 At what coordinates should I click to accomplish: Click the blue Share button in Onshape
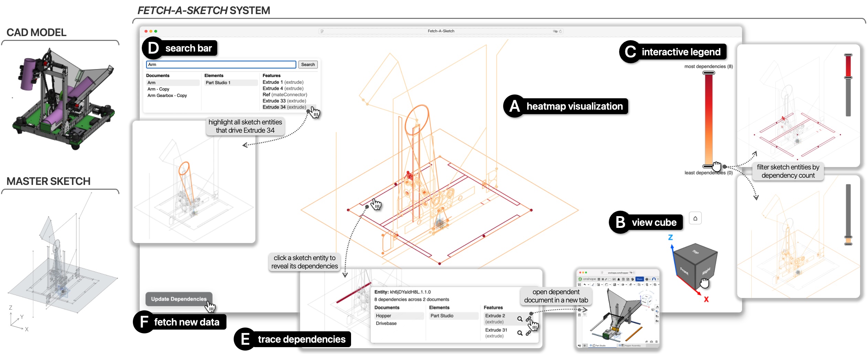pos(639,279)
